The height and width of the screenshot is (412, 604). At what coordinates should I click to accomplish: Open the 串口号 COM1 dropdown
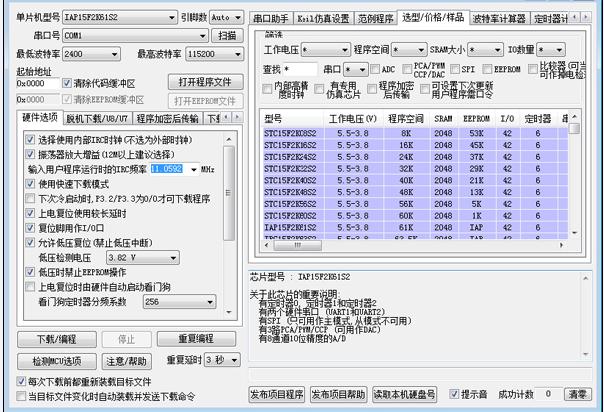coord(135,35)
